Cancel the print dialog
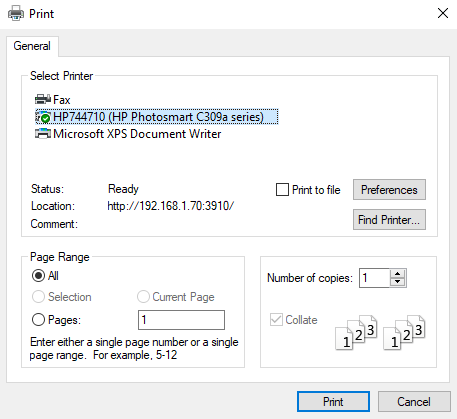Viewport: 457px width, 419px height. point(414,402)
